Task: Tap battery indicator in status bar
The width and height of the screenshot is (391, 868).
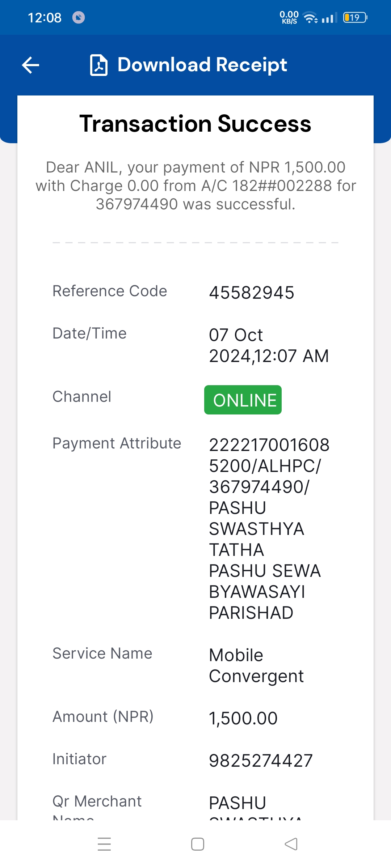Action: [355, 17]
